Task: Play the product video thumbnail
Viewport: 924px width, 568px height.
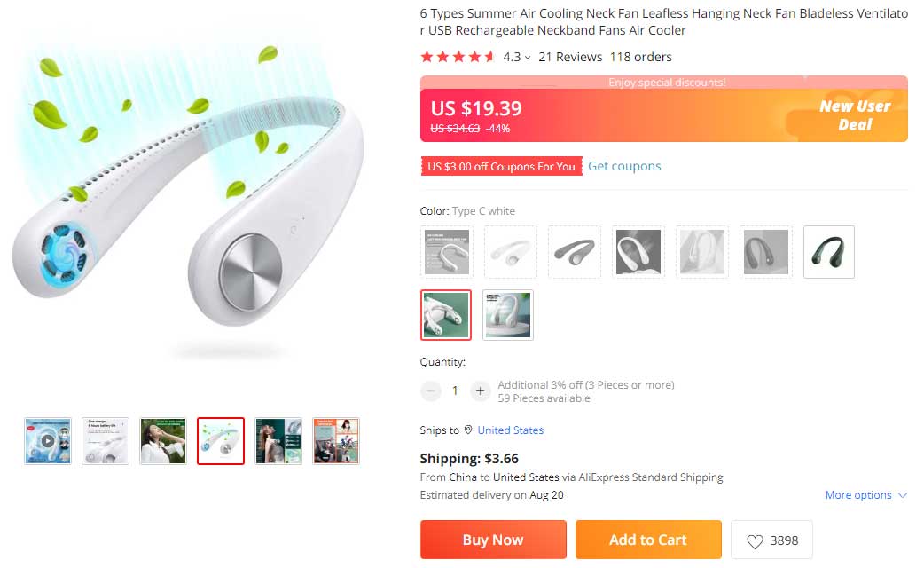Action: tap(48, 441)
